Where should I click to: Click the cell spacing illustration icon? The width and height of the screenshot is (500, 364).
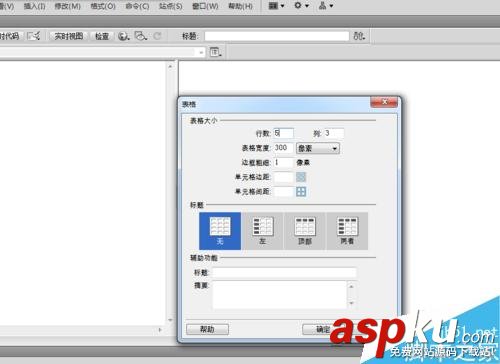pyautogui.click(x=301, y=192)
